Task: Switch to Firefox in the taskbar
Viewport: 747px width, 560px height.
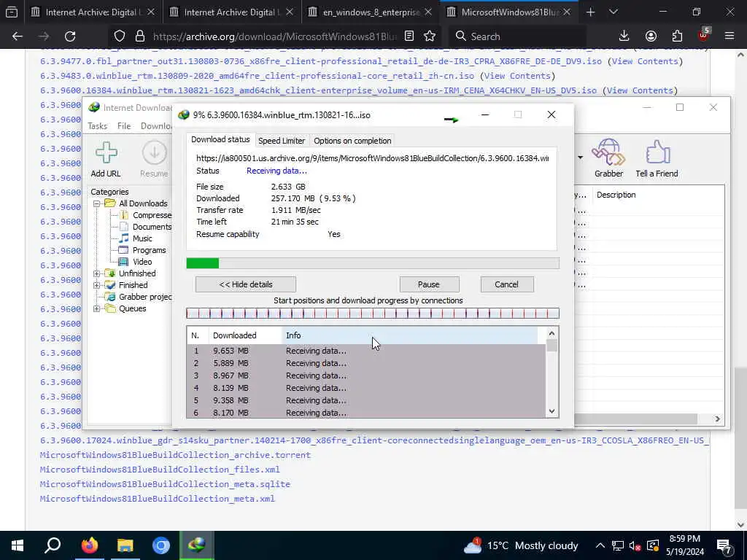Action: point(89,545)
